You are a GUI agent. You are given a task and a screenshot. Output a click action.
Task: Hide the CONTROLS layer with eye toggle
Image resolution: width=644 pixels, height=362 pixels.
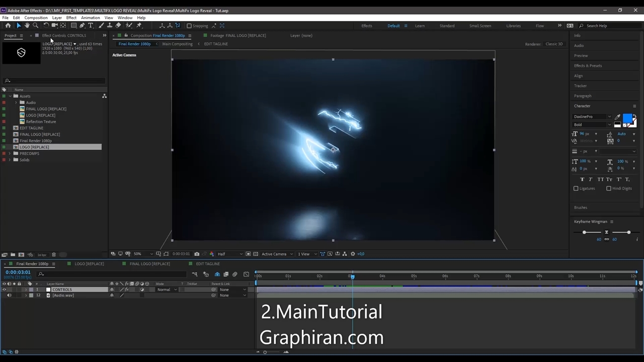4,290
